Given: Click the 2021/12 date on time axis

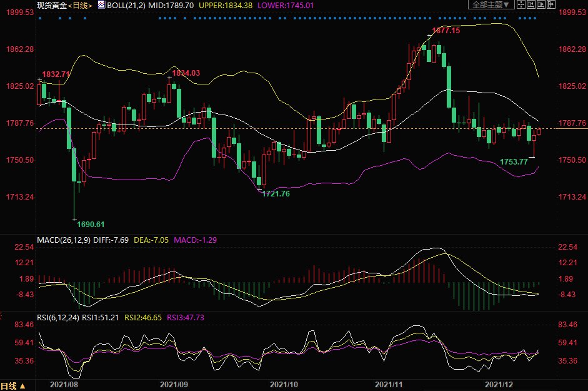Looking at the screenshot, I should coord(499,383).
